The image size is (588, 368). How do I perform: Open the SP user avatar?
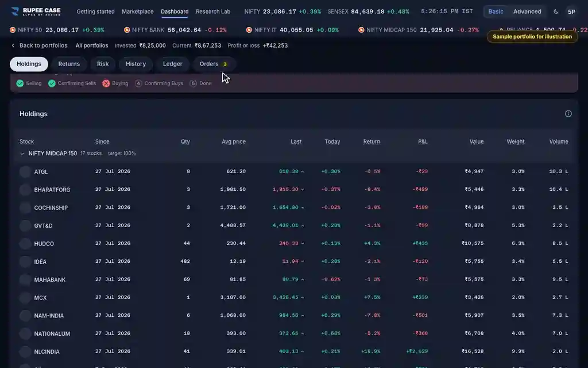pyautogui.click(x=571, y=11)
